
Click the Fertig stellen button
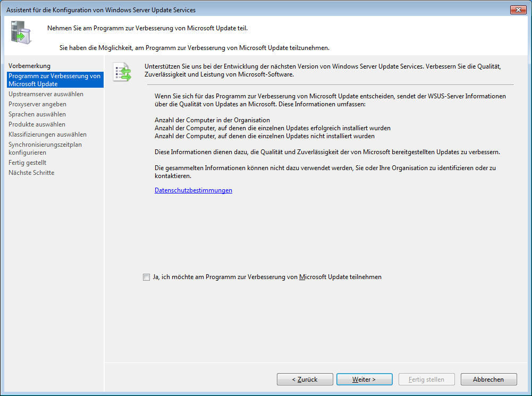(426, 380)
